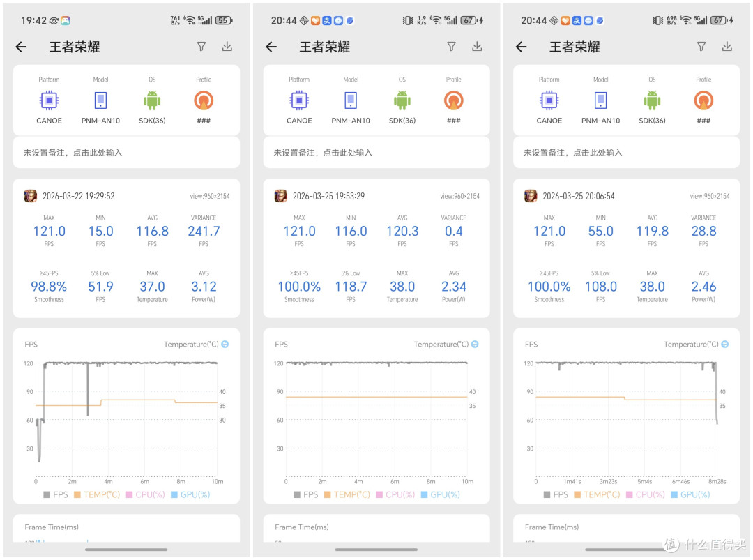Select 5% Low value 51.9
Screen dimensions: 753x560
(101, 287)
